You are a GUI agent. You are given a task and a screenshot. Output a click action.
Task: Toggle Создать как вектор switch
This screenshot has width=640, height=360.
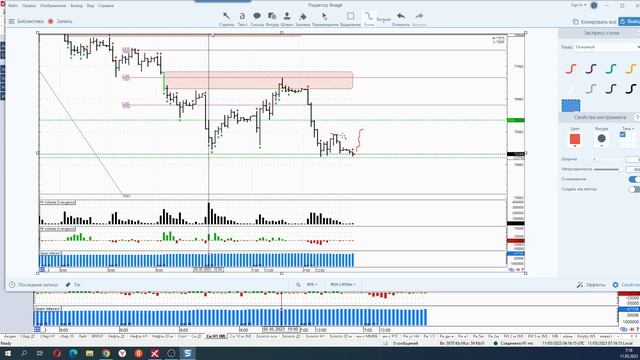634,189
